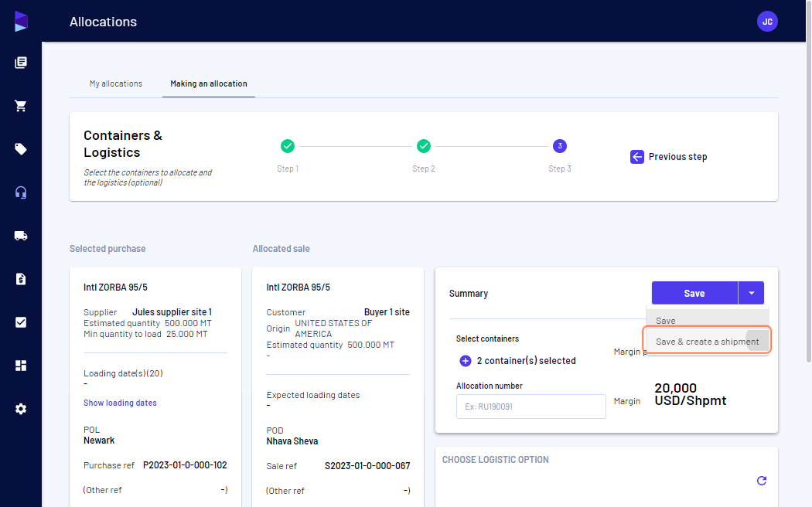Click the CHOOSE LOGISTIC OPTION heading
This screenshot has height=507, width=812.
(x=495, y=459)
